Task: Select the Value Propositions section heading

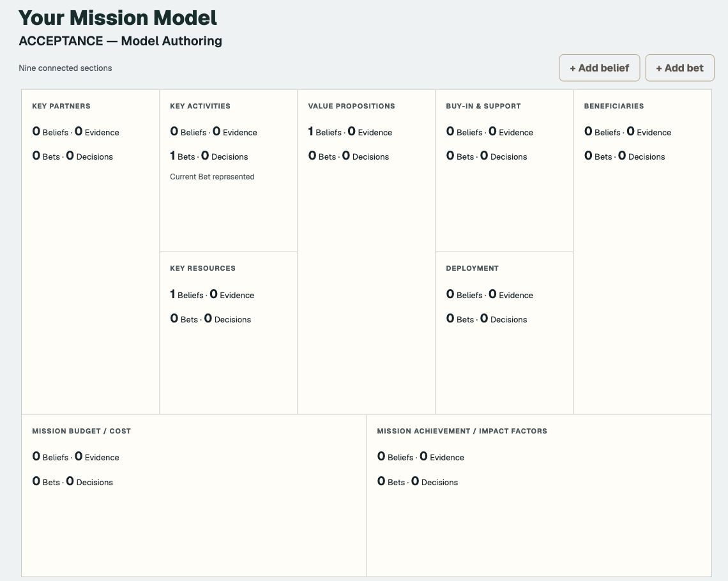Action: (351, 106)
